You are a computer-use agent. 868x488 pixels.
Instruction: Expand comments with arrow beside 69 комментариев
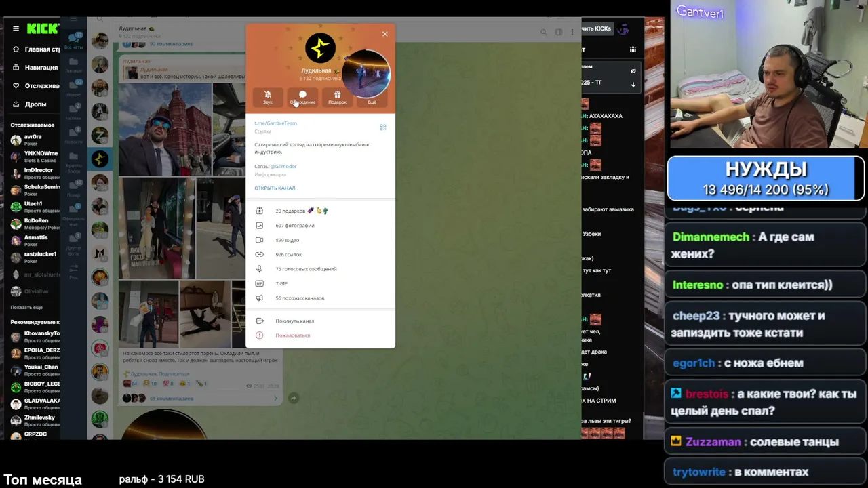click(275, 399)
